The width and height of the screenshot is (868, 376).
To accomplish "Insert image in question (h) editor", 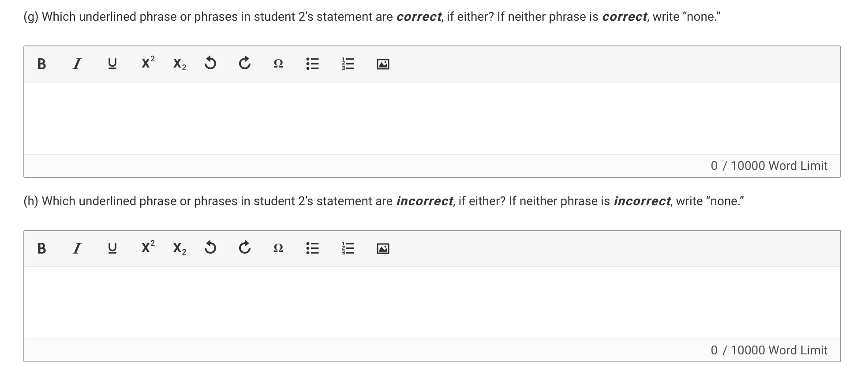I will tap(383, 249).
